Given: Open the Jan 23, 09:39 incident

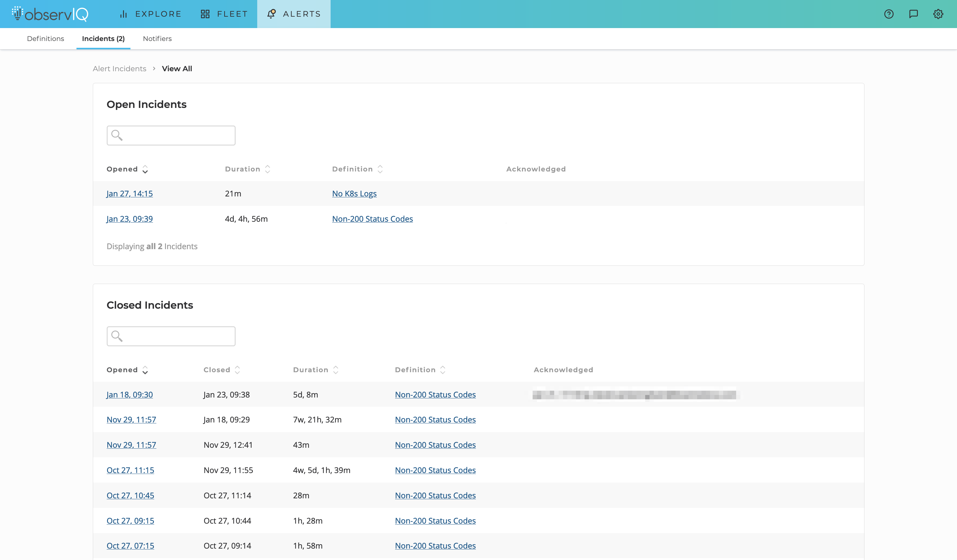Looking at the screenshot, I should (130, 219).
